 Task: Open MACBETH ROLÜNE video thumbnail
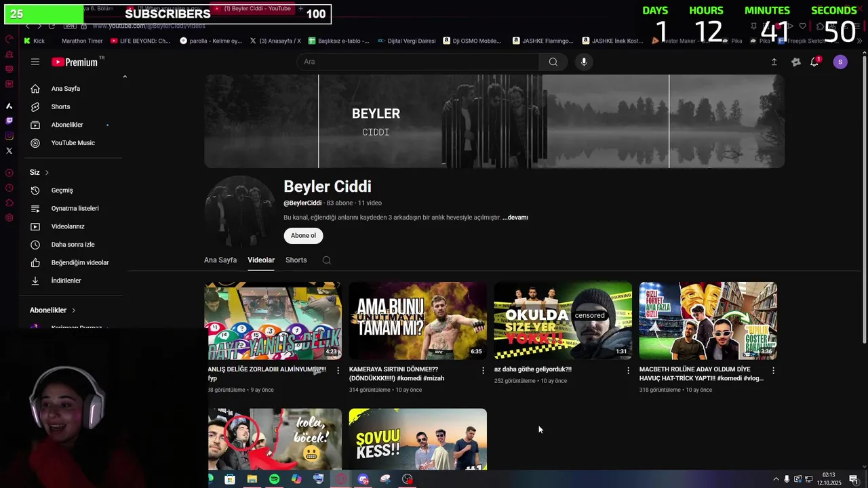tap(708, 321)
